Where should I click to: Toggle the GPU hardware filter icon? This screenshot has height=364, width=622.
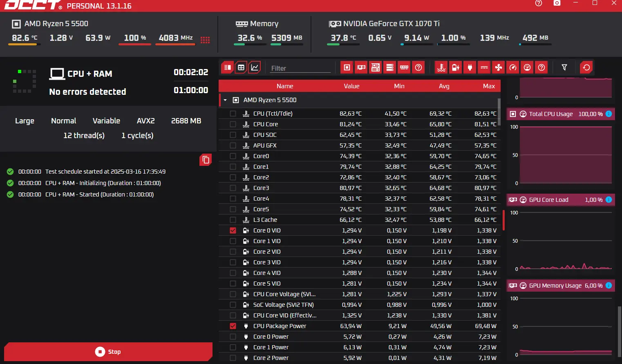point(361,67)
